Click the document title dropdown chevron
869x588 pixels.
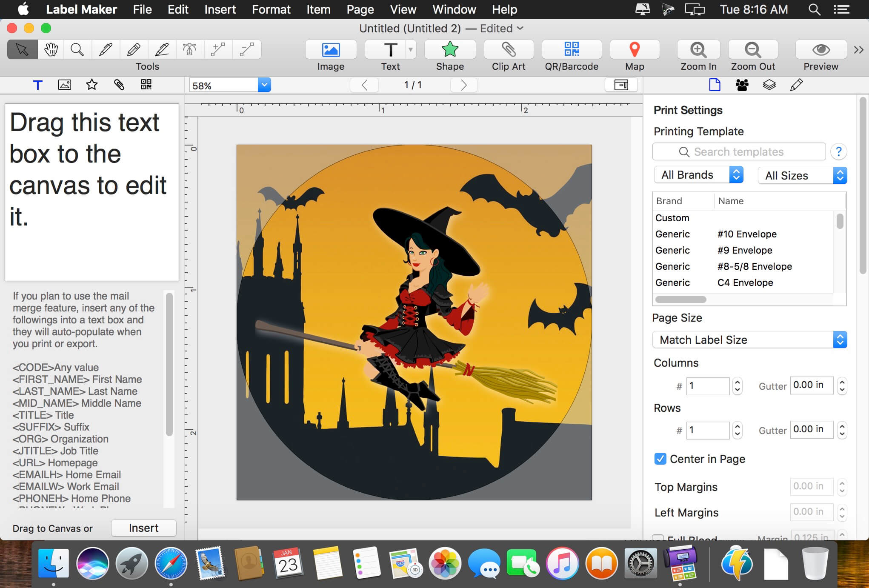pos(520,29)
